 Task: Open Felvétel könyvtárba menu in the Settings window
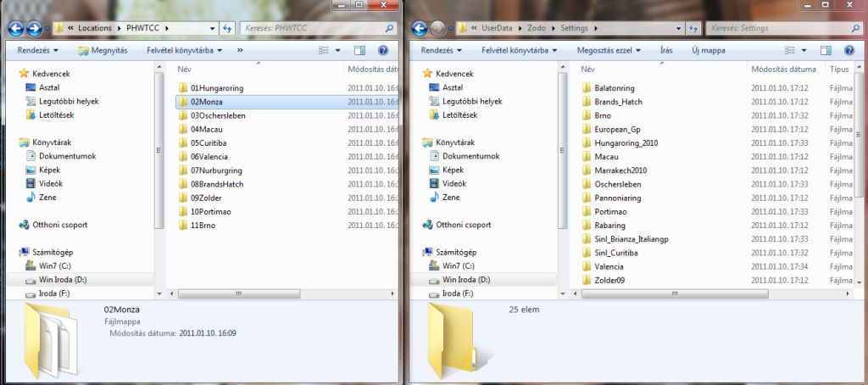(x=519, y=50)
